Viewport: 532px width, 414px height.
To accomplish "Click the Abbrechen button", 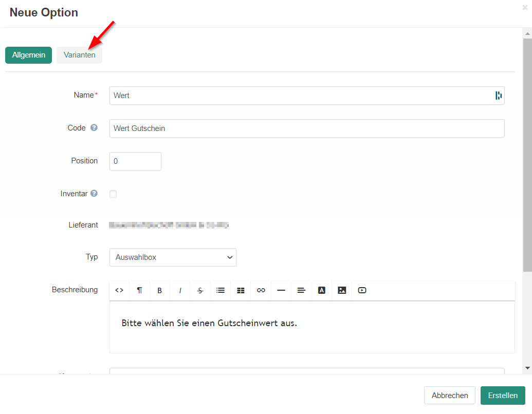I will point(450,396).
